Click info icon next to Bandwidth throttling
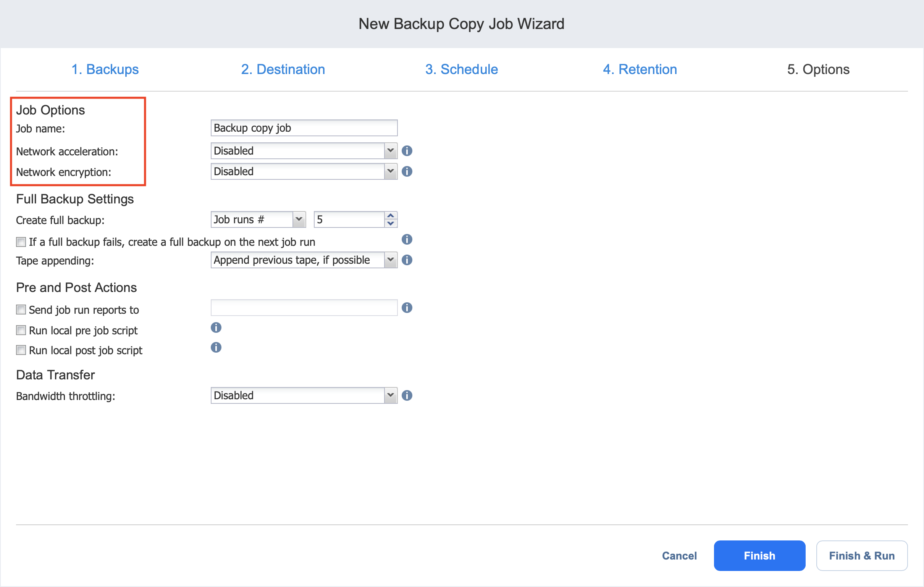 [x=407, y=395]
